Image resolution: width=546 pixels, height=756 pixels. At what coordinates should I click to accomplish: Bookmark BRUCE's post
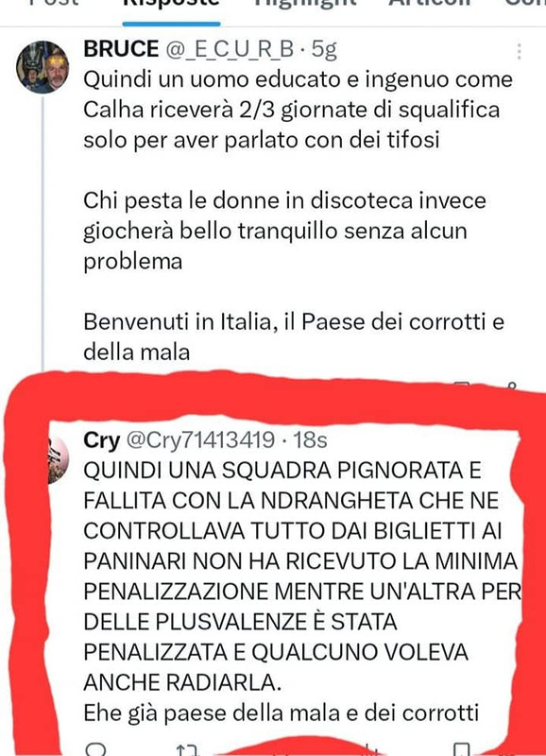[x=461, y=385]
